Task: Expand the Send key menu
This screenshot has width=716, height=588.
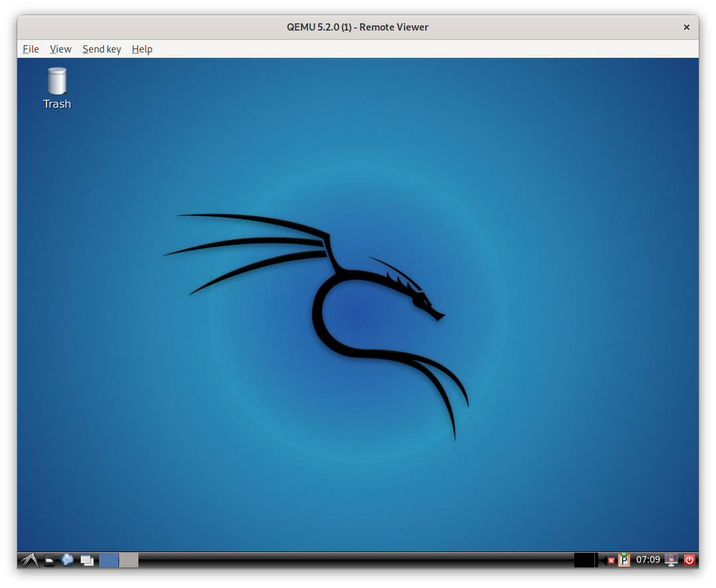Action: pyautogui.click(x=102, y=49)
